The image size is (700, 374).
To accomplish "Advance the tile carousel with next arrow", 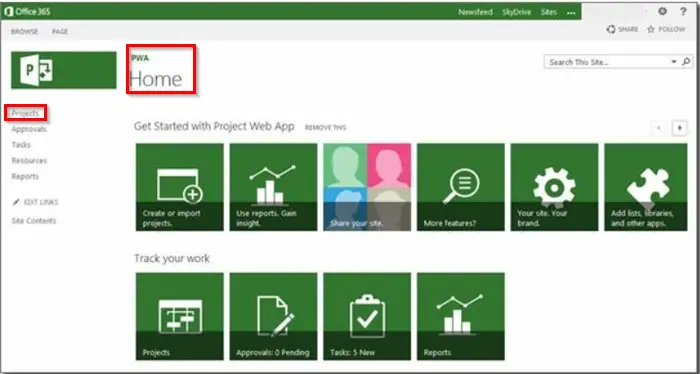I will [679, 128].
